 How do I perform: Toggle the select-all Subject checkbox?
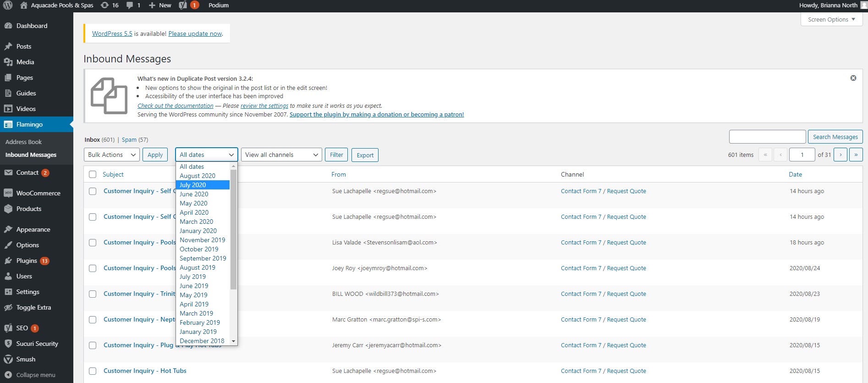click(93, 174)
